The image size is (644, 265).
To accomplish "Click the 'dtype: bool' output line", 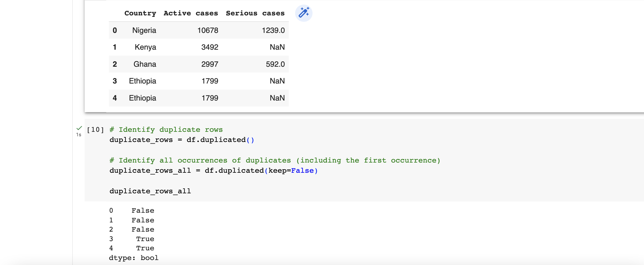I will (133, 258).
